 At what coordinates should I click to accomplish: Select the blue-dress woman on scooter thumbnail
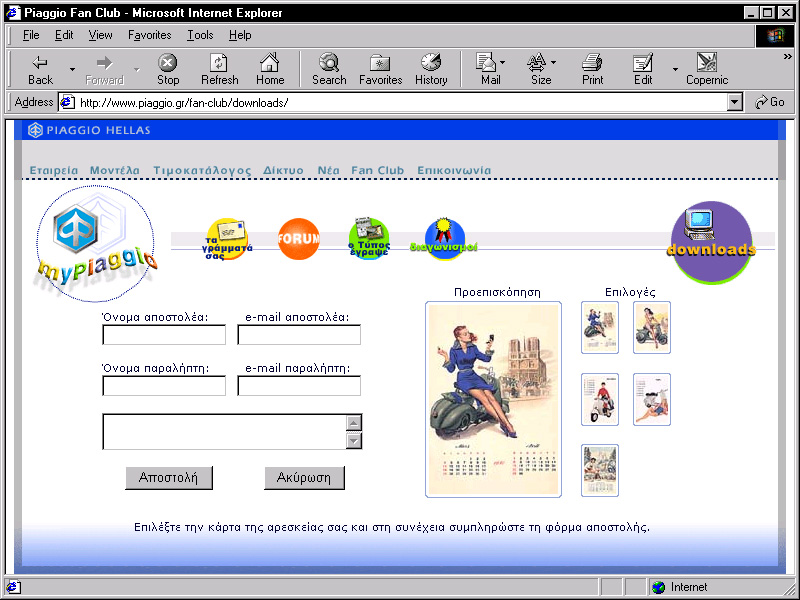[x=600, y=328]
